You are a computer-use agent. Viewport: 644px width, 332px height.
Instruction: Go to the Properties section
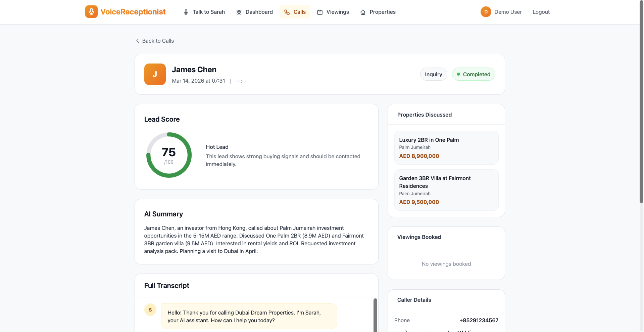coord(382,12)
